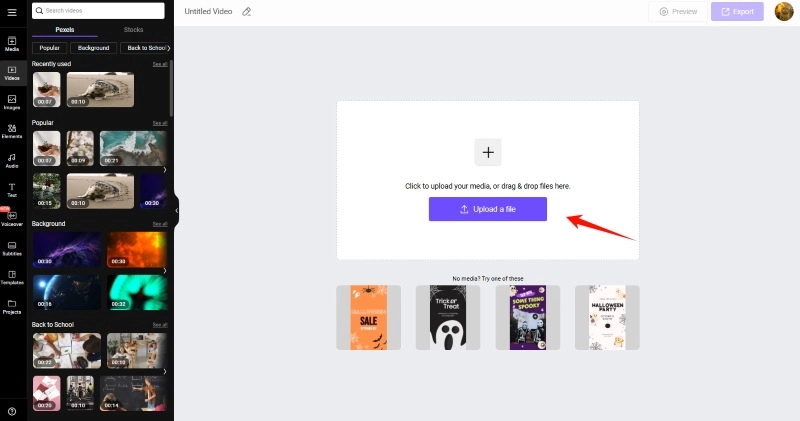Select 00:07 plant video in Recently used
This screenshot has width=800, height=421.
pyautogui.click(x=46, y=89)
